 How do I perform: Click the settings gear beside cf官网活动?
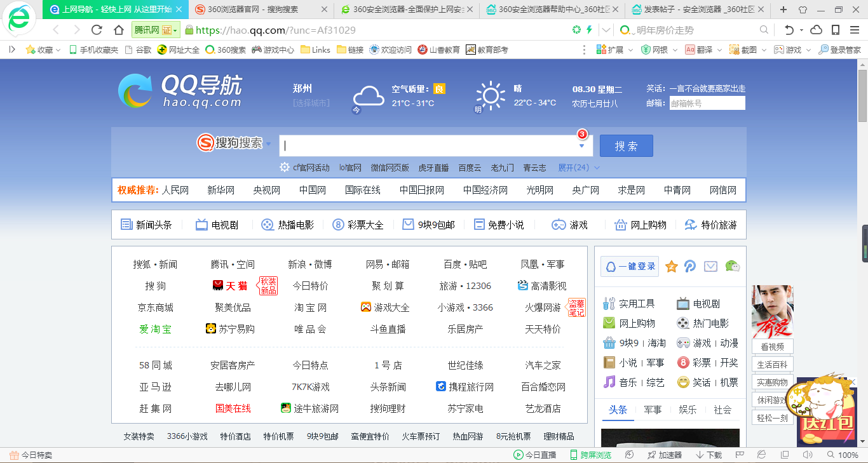(285, 168)
